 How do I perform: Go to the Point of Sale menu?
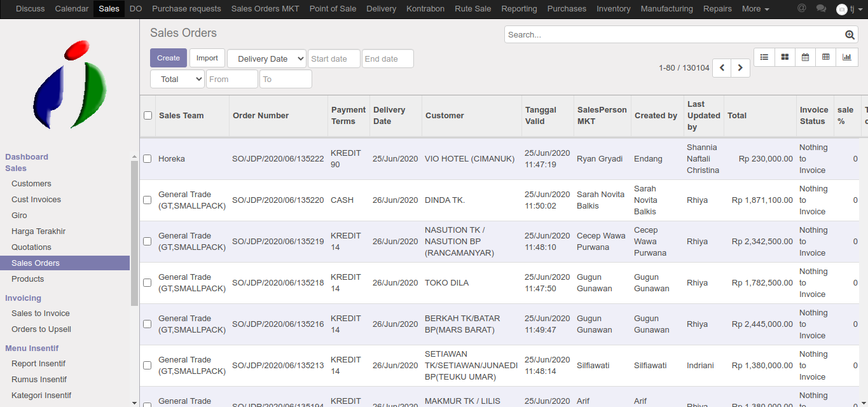click(333, 9)
